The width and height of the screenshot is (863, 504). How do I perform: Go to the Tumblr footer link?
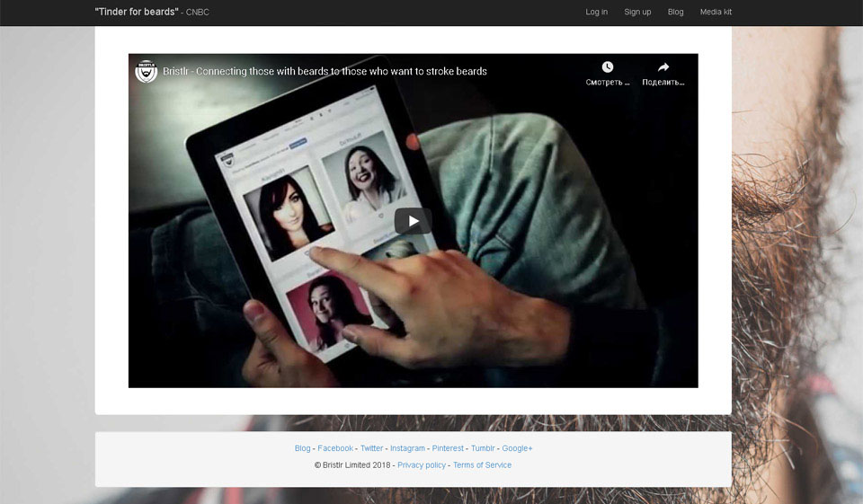pos(483,448)
